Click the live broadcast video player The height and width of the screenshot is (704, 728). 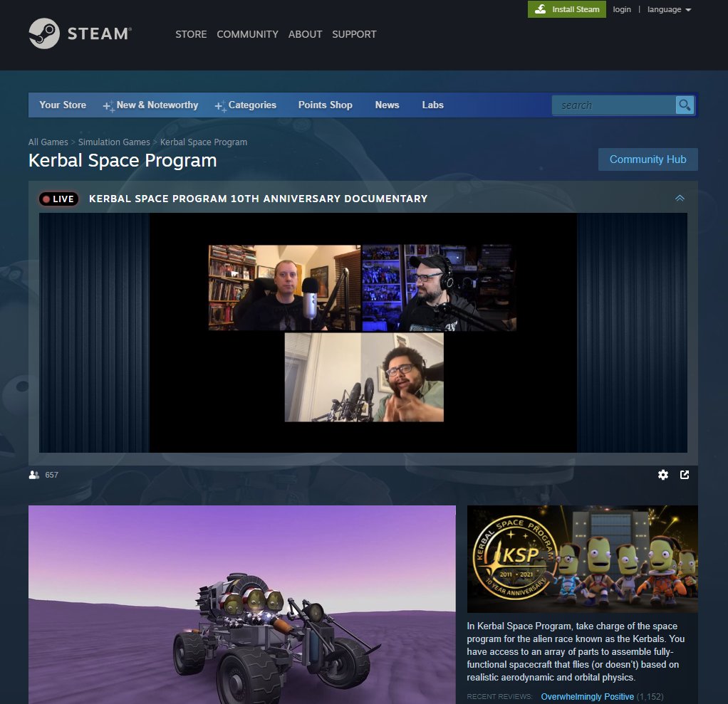(x=363, y=332)
